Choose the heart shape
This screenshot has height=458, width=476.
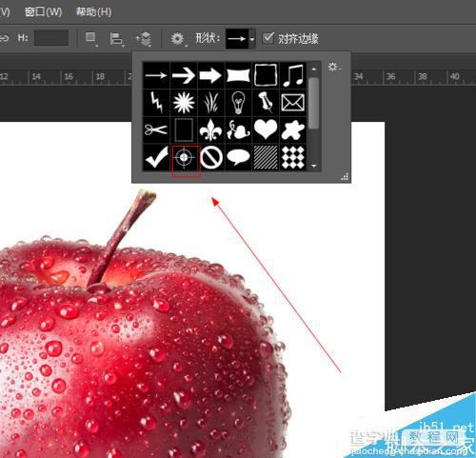(266, 129)
